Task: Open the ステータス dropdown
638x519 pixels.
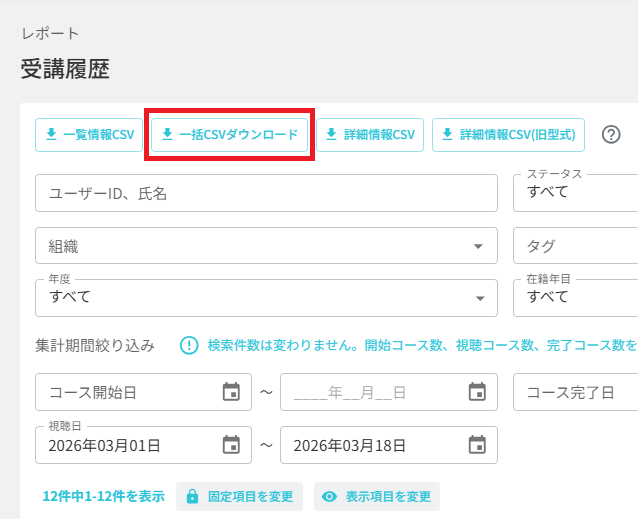Action: pyautogui.click(x=576, y=193)
